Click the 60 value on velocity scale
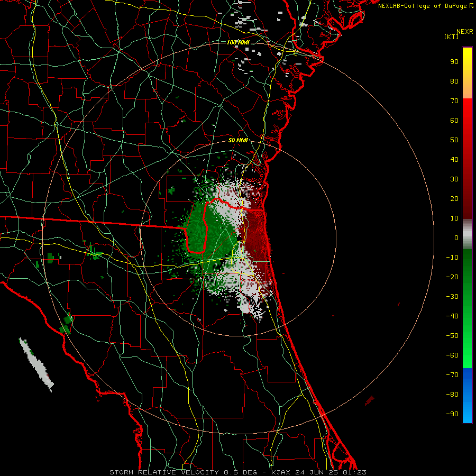Image resolution: width=476 pixels, height=476 pixels. point(454,121)
